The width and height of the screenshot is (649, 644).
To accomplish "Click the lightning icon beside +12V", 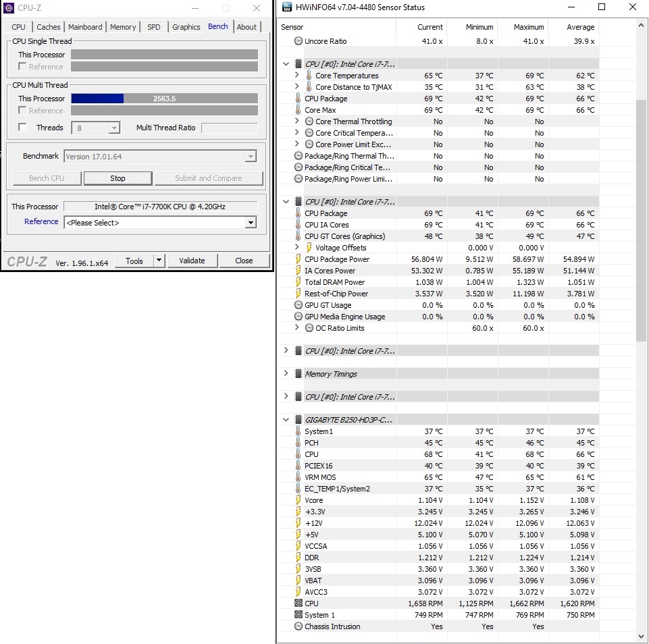I will pyautogui.click(x=298, y=522).
